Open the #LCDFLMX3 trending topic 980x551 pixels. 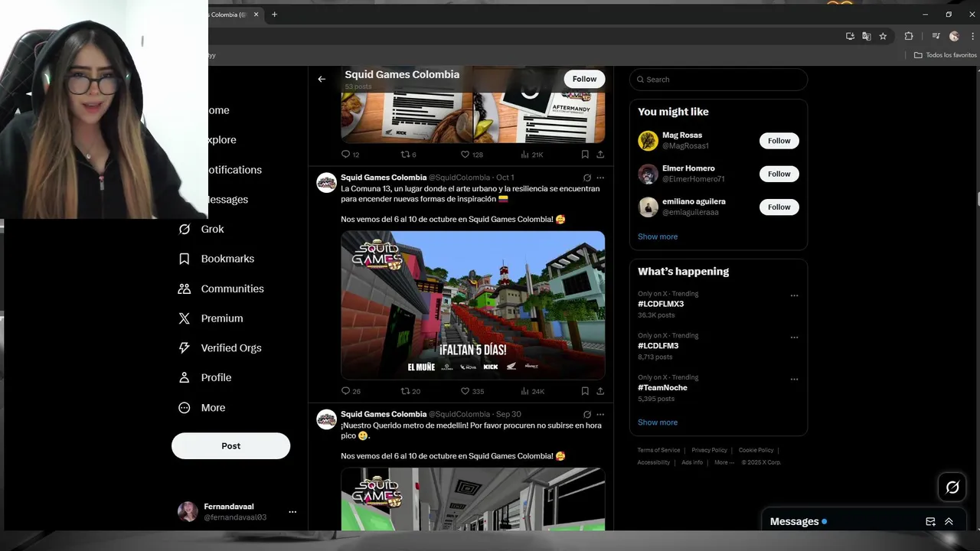pos(661,304)
